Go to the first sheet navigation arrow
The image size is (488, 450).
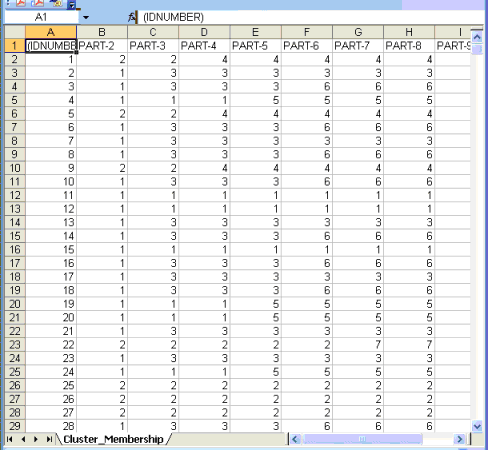coord(10,439)
